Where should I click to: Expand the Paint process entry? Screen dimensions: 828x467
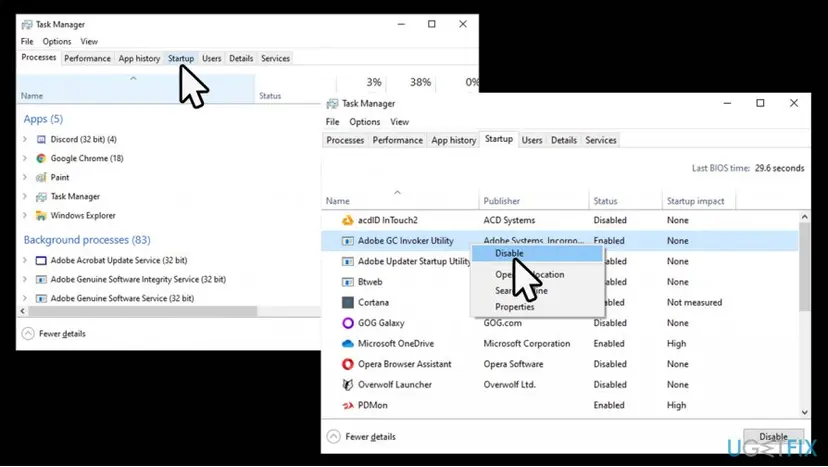click(x=25, y=178)
